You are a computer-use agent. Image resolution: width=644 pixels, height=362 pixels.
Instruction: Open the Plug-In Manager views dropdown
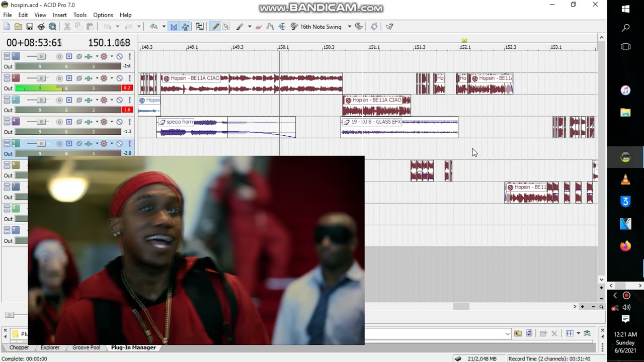click(578, 333)
